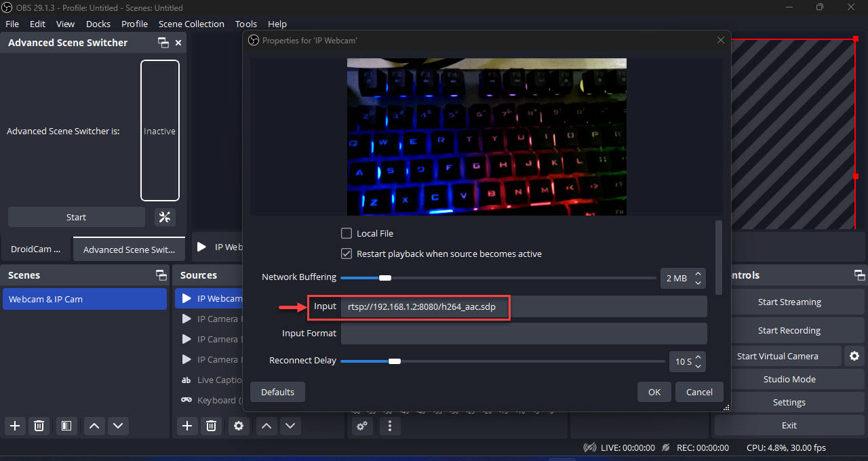Click Start Streaming

pos(789,302)
